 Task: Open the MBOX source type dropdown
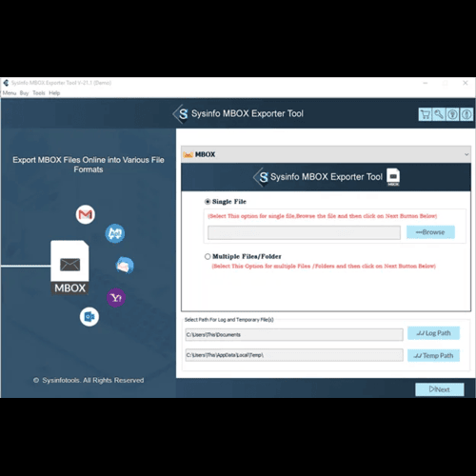tap(326, 154)
